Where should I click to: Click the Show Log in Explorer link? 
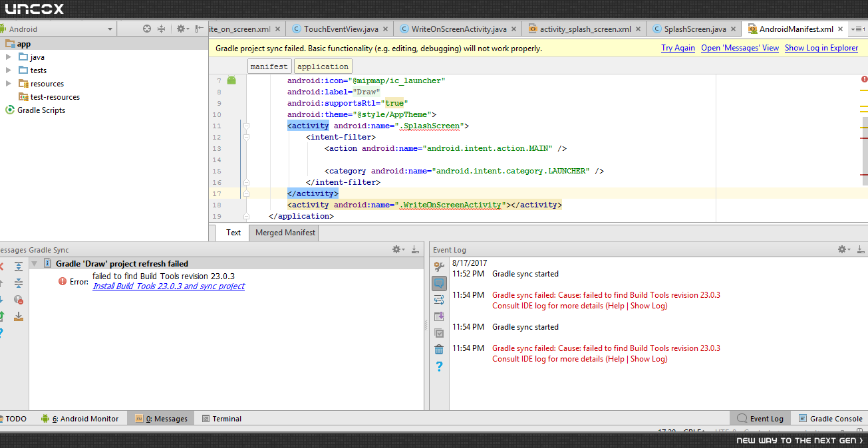pos(821,48)
